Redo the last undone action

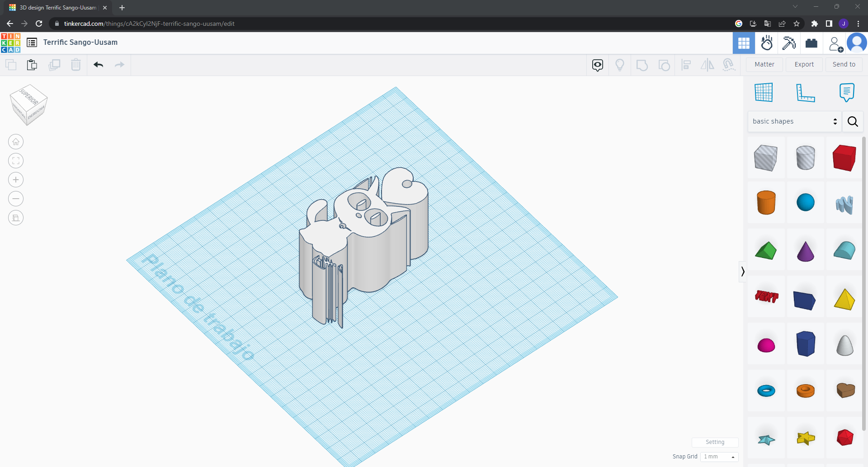[x=119, y=65]
